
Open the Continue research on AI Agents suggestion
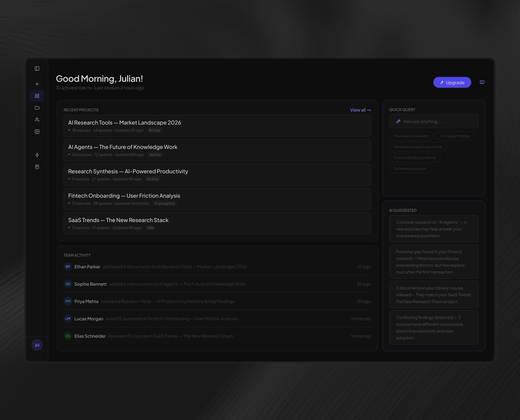[x=434, y=229]
